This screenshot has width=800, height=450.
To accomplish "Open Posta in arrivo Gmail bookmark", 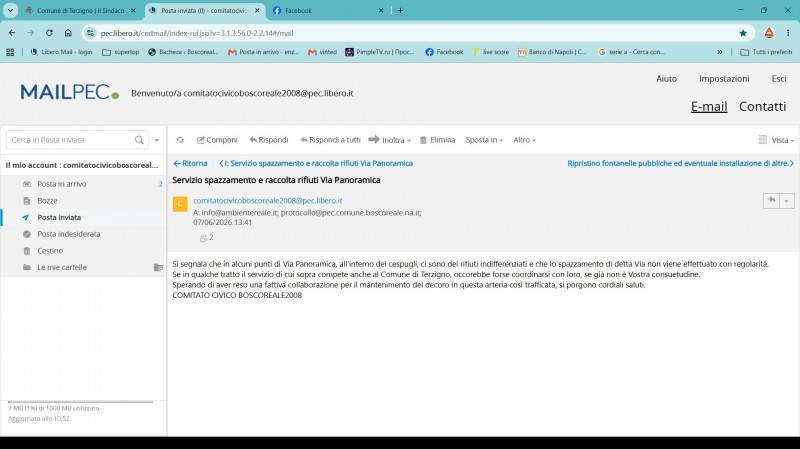I will 263,52.
